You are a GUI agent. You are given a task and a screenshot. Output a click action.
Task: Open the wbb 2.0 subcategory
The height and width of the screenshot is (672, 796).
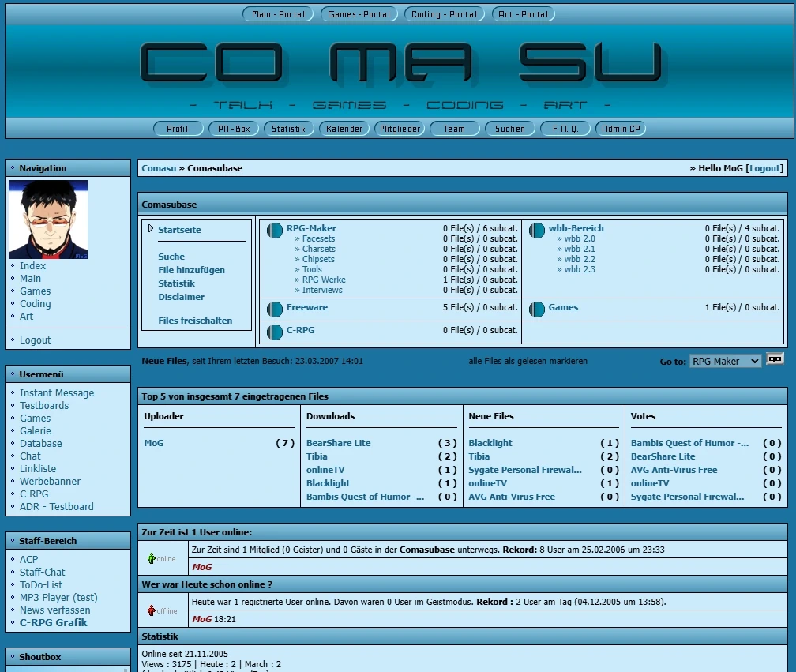[x=580, y=238]
